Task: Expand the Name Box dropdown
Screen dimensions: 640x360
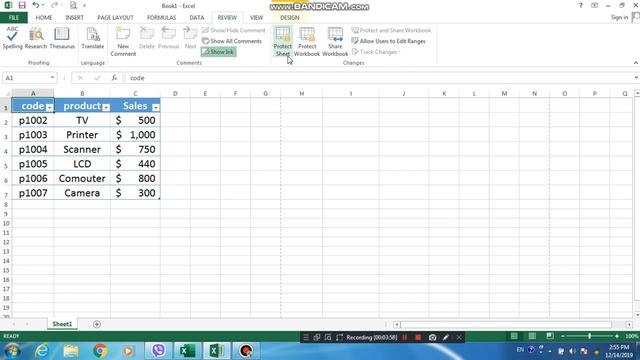Action: click(x=52, y=78)
